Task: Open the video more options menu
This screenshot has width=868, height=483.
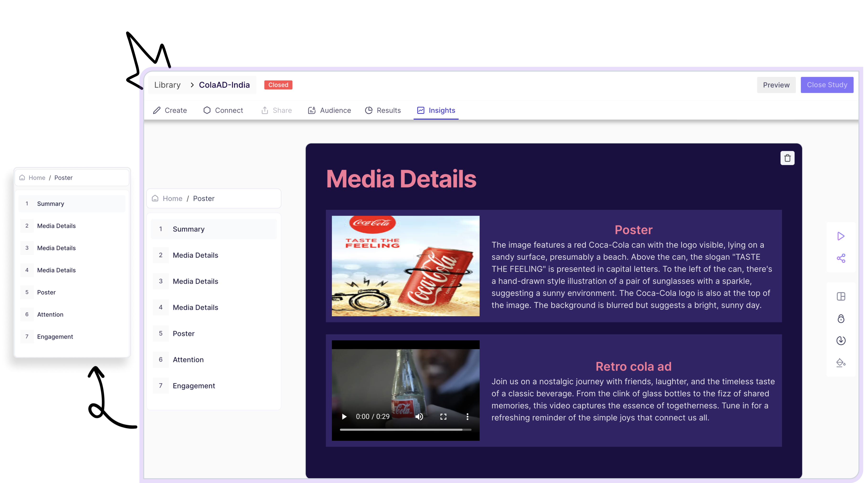Action: [x=467, y=417]
